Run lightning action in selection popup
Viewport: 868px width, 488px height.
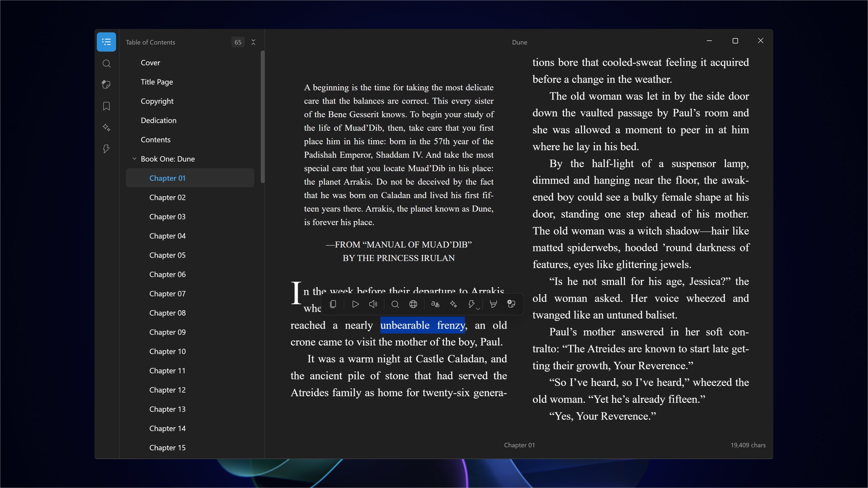tap(471, 304)
